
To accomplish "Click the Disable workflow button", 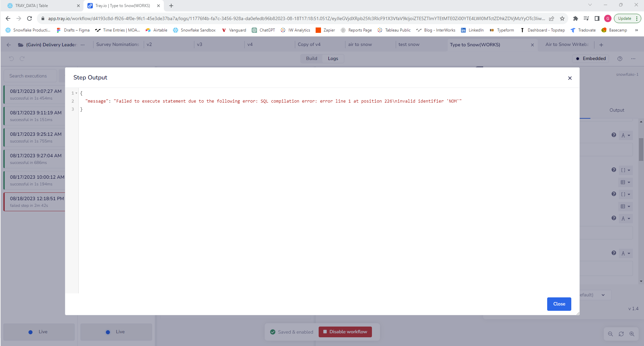I will tap(345, 332).
